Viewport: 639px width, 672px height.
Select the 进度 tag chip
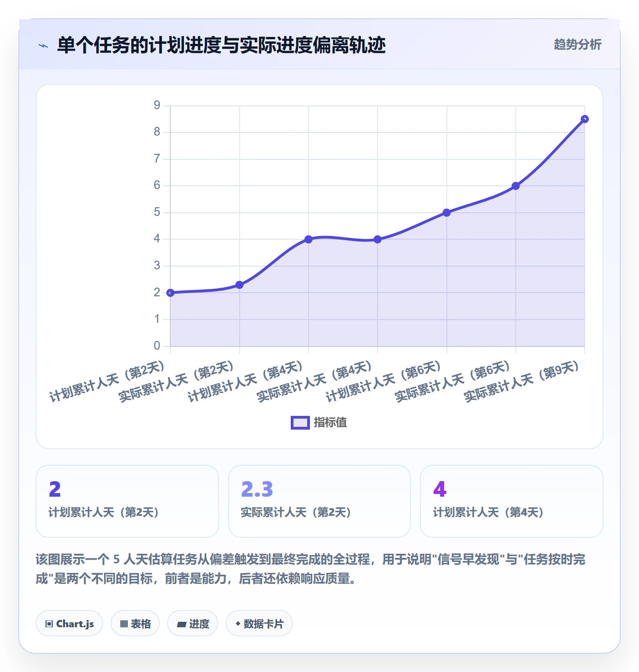point(193,623)
